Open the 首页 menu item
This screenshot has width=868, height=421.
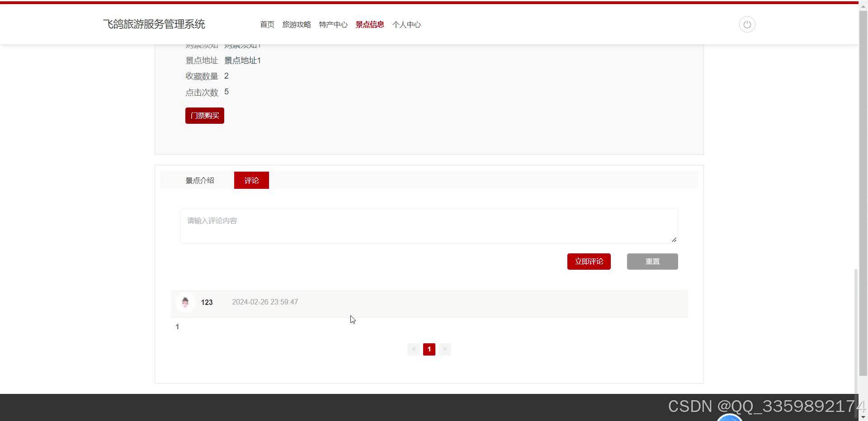click(267, 24)
